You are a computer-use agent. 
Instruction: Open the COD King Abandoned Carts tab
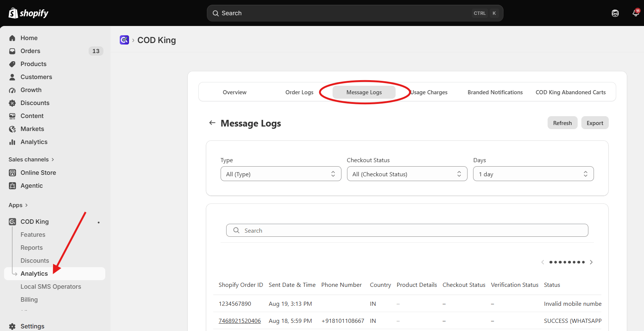(571, 92)
